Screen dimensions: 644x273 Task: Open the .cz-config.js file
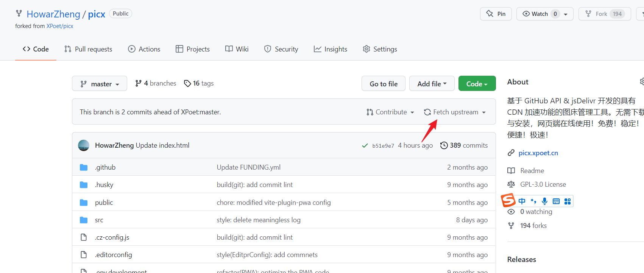pyautogui.click(x=112, y=237)
